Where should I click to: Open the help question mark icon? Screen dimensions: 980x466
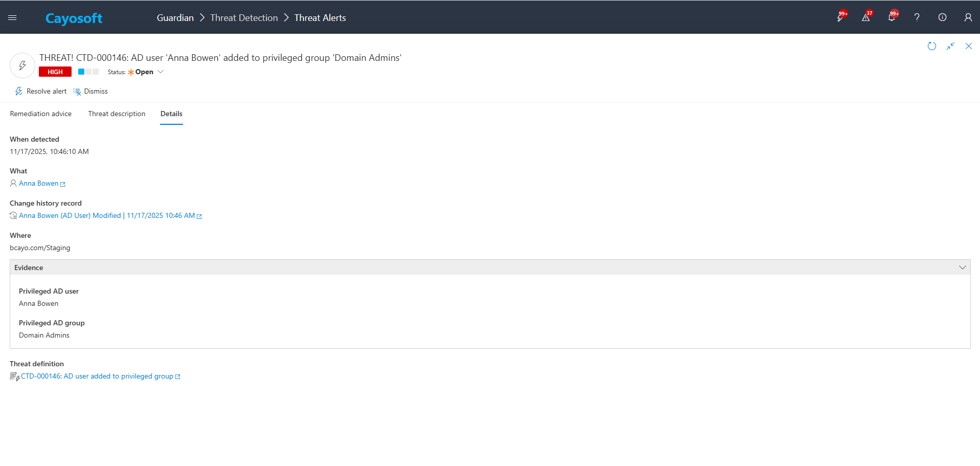(917, 17)
